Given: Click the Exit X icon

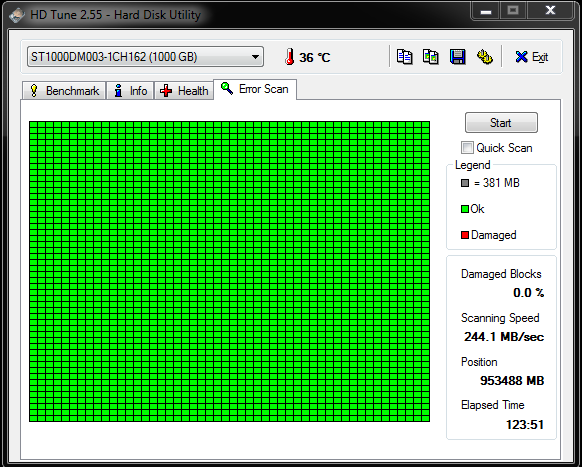Looking at the screenshot, I should coord(521,57).
